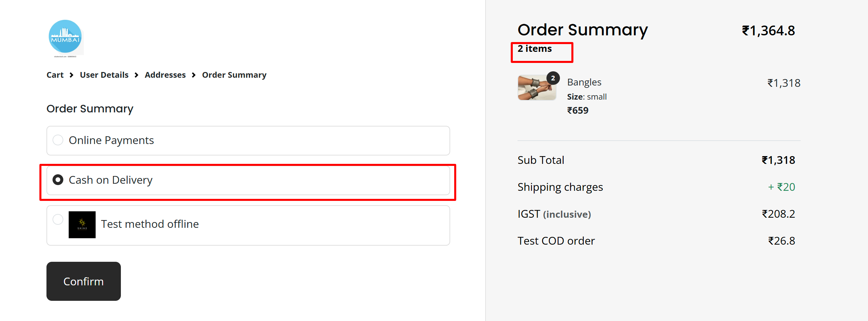This screenshot has width=868, height=321.
Task: Click the Bangles product name
Action: click(584, 82)
